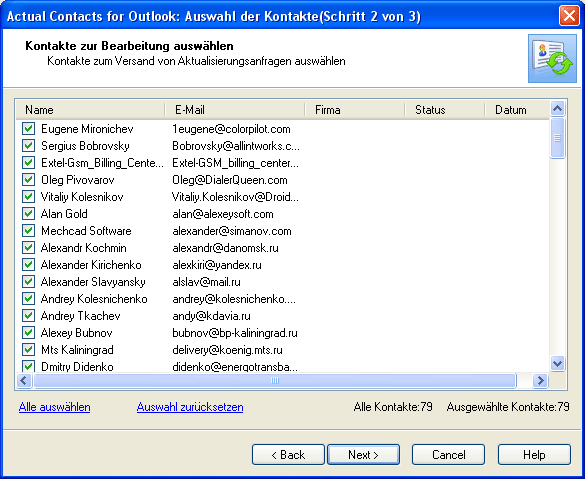Click the scroll right arrow of the list
This screenshot has width=585, height=479.
(x=540, y=381)
